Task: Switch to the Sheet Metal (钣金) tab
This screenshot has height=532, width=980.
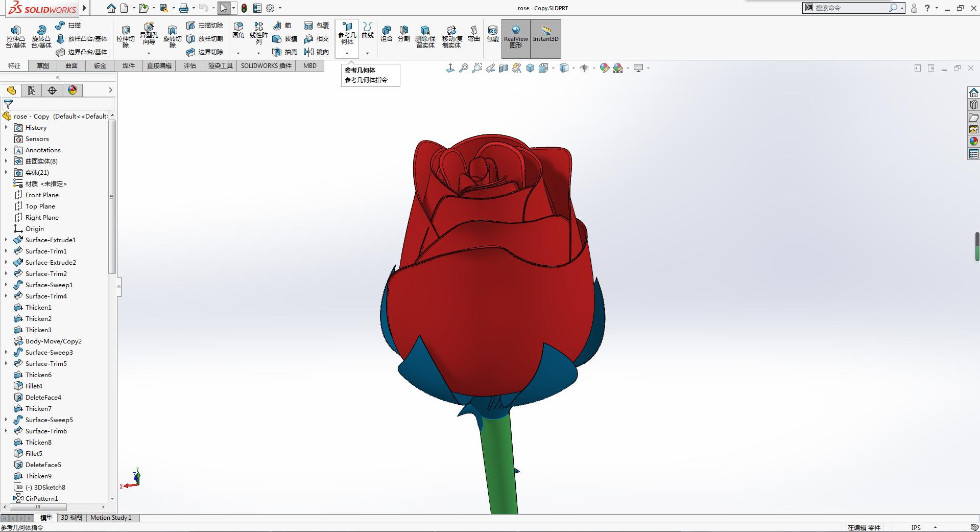Action: 100,66
